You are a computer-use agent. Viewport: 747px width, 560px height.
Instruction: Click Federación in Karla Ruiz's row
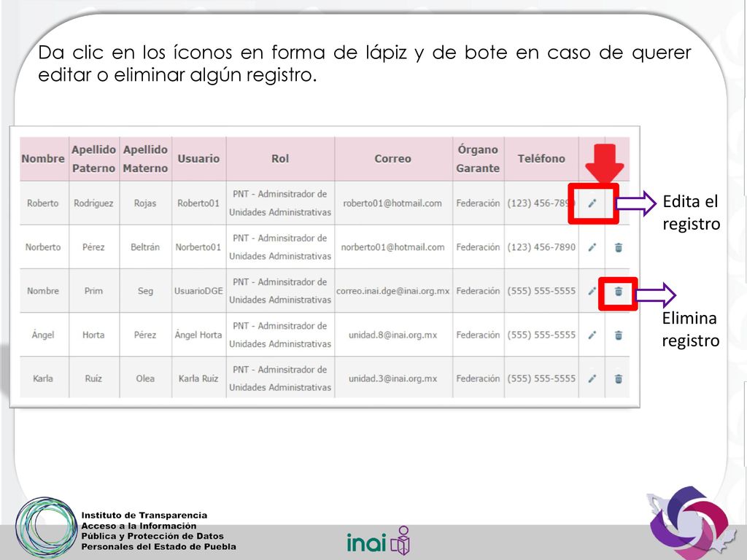pos(478,378)
